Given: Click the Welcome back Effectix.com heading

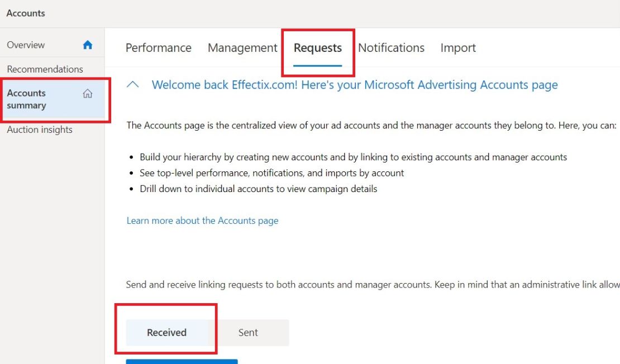Looking at the screenshot, I should [x=355, y=85].
